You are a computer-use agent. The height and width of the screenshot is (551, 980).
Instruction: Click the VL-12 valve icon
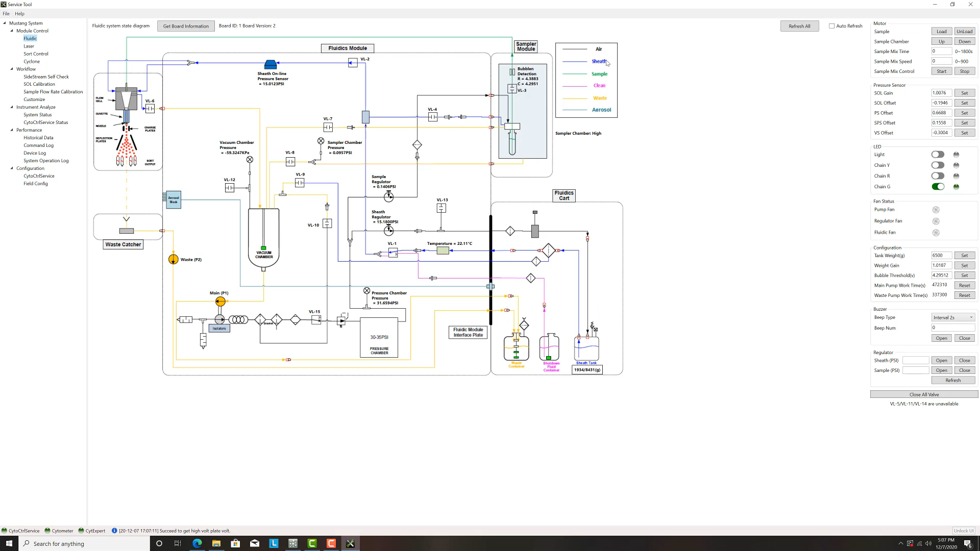[x=230, y=188]
